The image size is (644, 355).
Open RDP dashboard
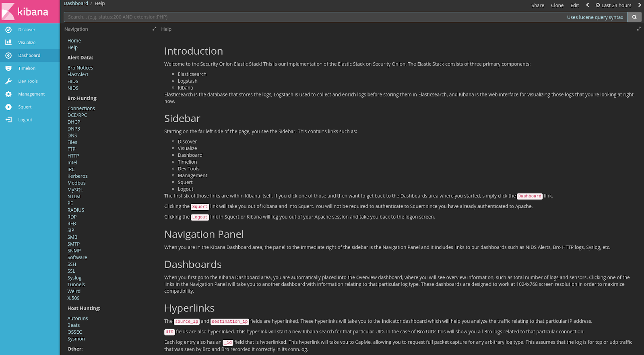pyautogui.click(x=72, y=217)
